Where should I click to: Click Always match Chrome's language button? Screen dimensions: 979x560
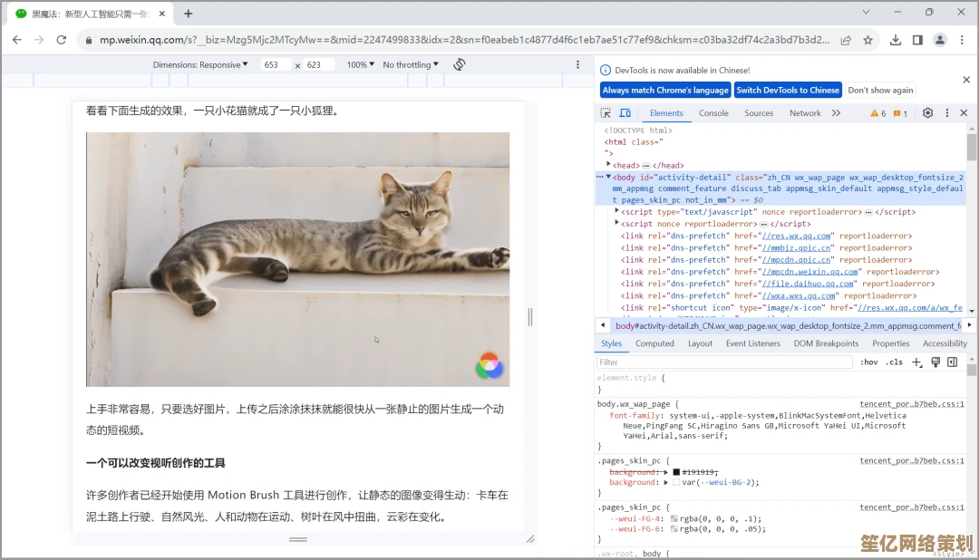click(x=665, y=90)
